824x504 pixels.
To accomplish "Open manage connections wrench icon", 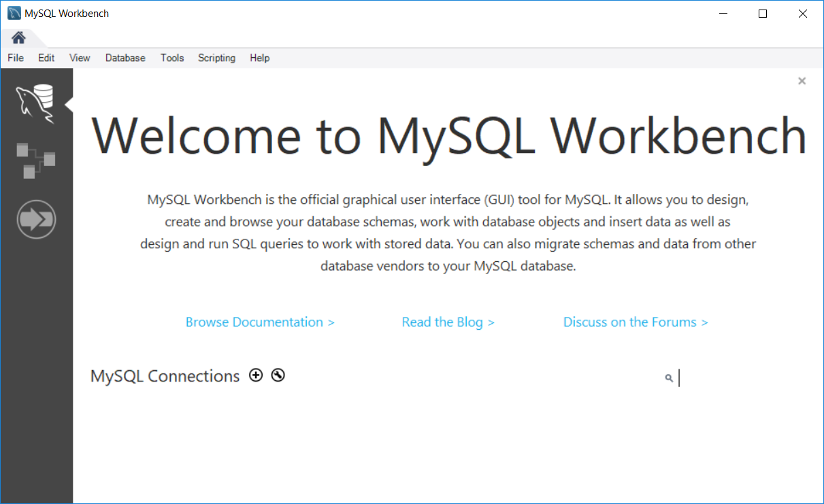I will (x=278, y=375).
